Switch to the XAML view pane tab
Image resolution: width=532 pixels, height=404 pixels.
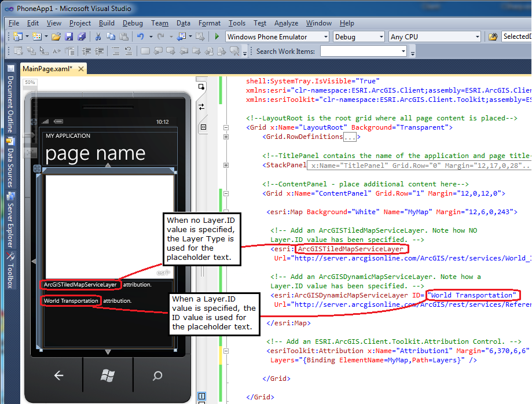[x=203, y=127]
